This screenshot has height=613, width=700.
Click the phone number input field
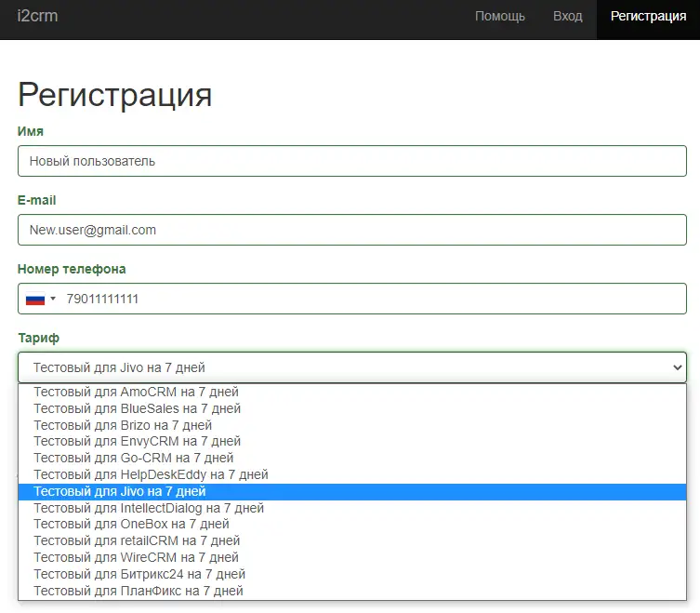372,299
